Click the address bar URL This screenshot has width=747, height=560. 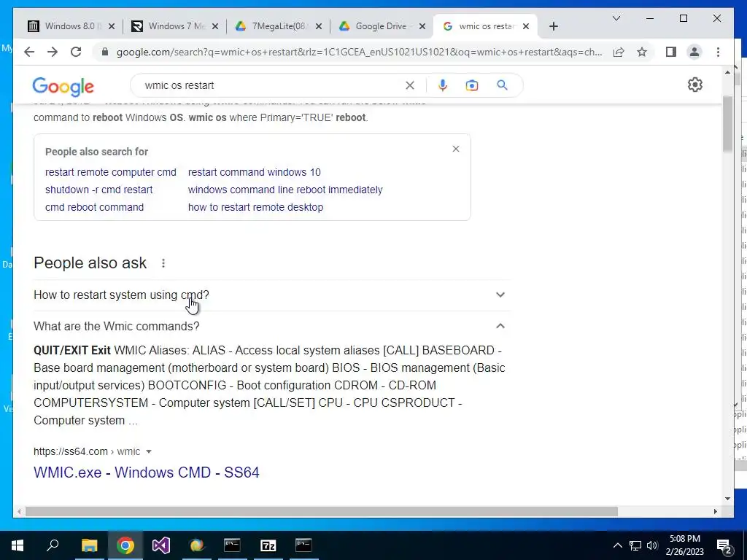[359, 52]
